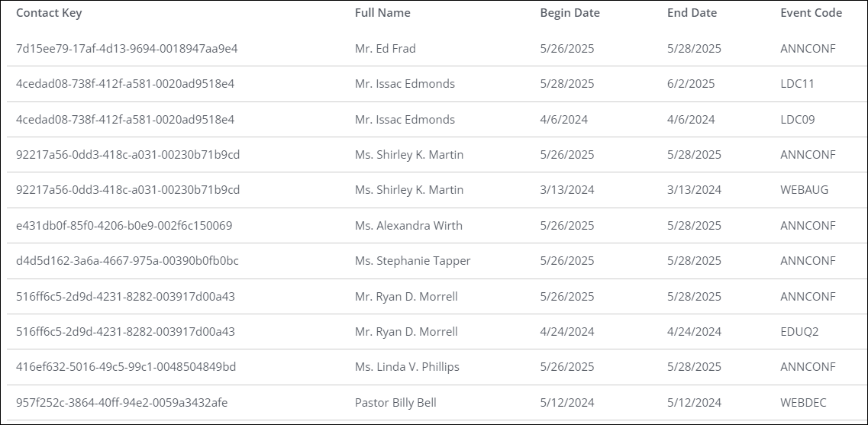Click the LDC09 event code cell
Viewport: 868px width, 425px height.
click(x=797, y=120)
